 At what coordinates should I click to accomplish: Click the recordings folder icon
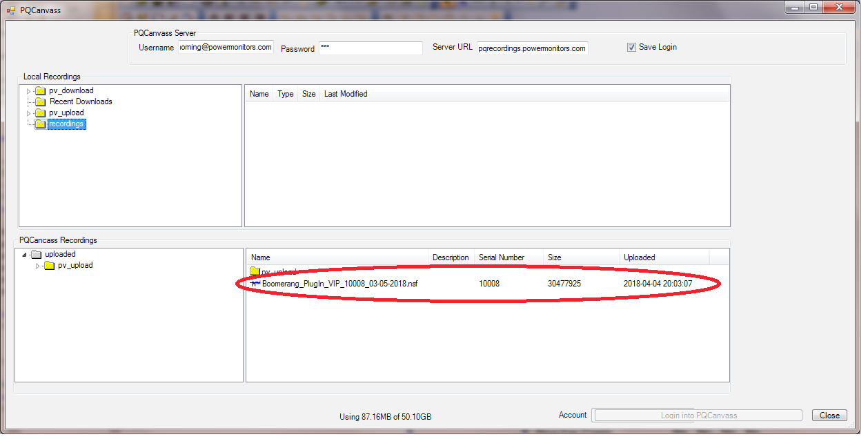click(x=41, y=124)
